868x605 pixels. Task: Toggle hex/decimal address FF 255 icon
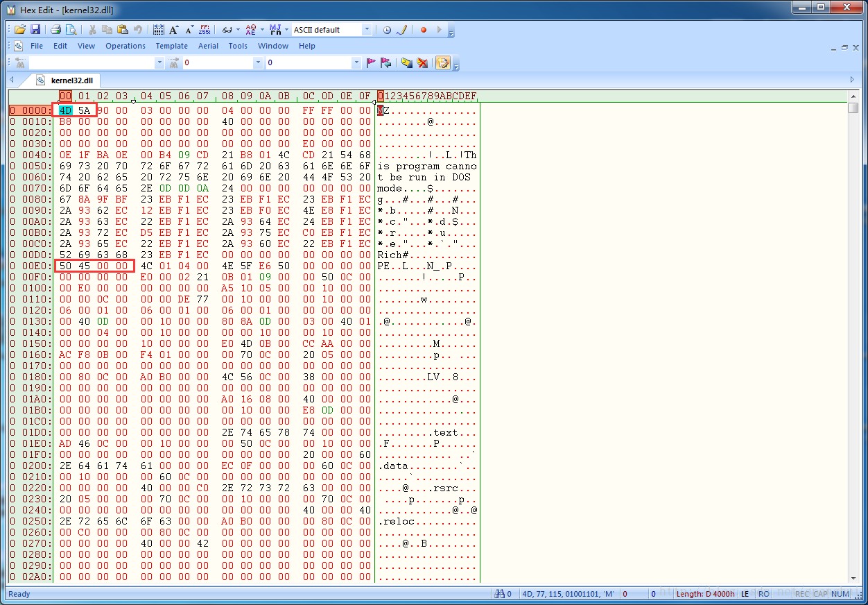[205, 30]
